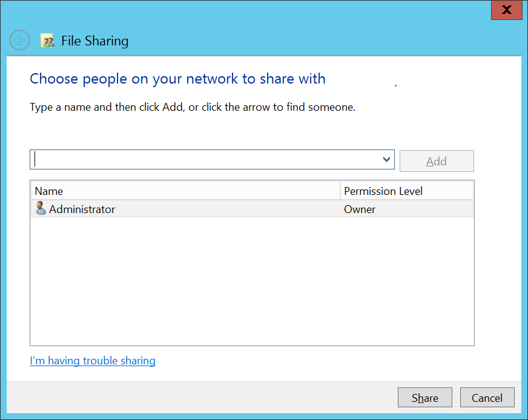Sort by the Name column header
The height and width of the screenshot is (420, 528).
pos(182,191)
